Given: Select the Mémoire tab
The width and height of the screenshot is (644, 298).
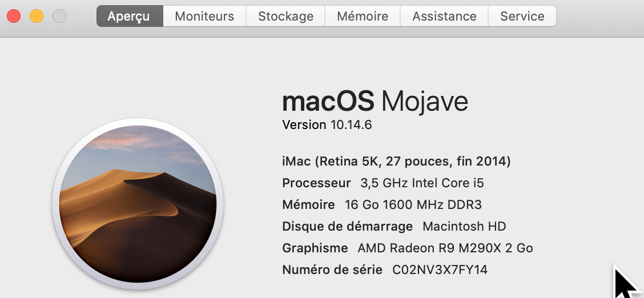Looking at the screenshot, I should coord(363,16).
